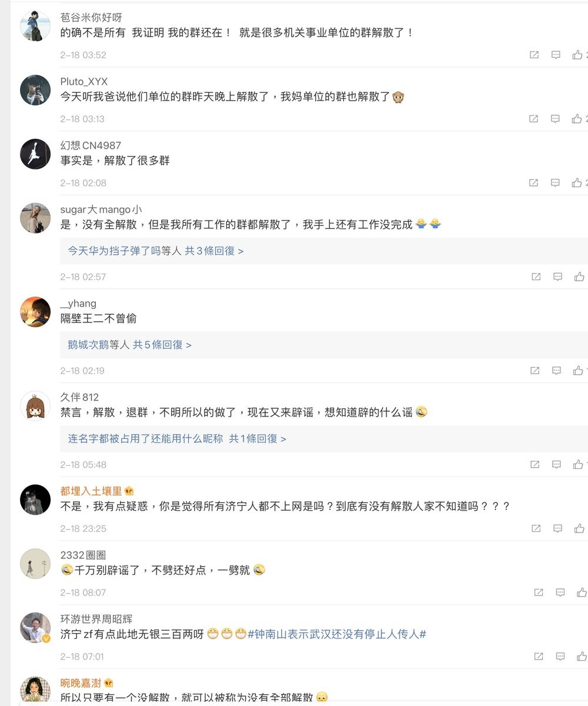Click the repost icon on 环游世界周昭辉's comment
Screen dimensions: 588x706
point(538,656)
